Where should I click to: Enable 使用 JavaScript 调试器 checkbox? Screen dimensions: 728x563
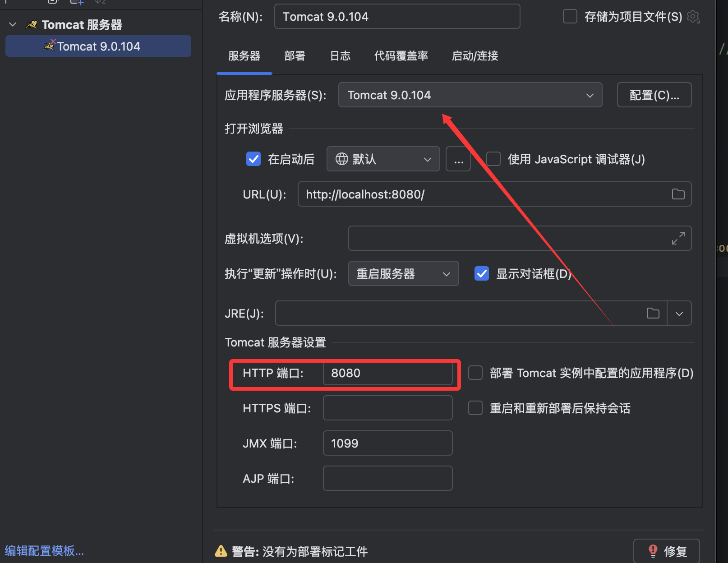(x=493, y=159)
